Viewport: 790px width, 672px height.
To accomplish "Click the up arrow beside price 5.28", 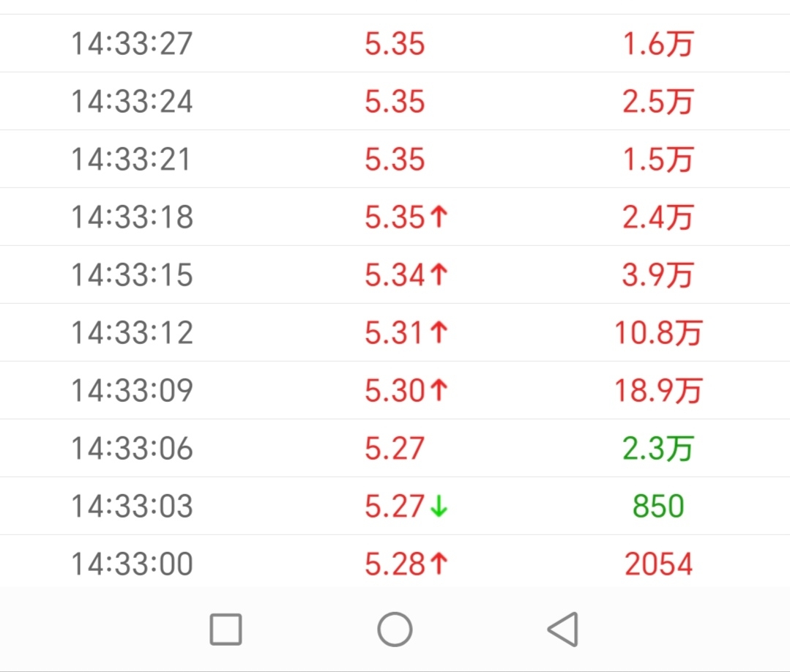I will (x=439, y=564).
